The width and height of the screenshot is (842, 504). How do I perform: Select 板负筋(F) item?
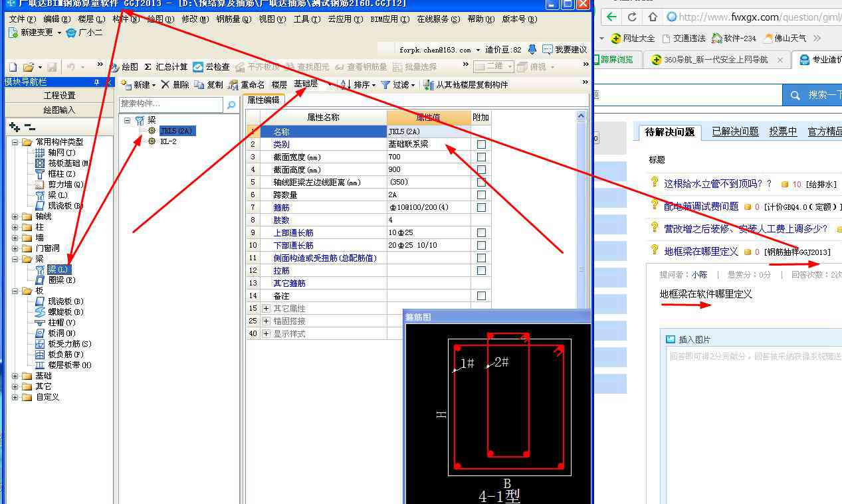click(x=59, y=355)
